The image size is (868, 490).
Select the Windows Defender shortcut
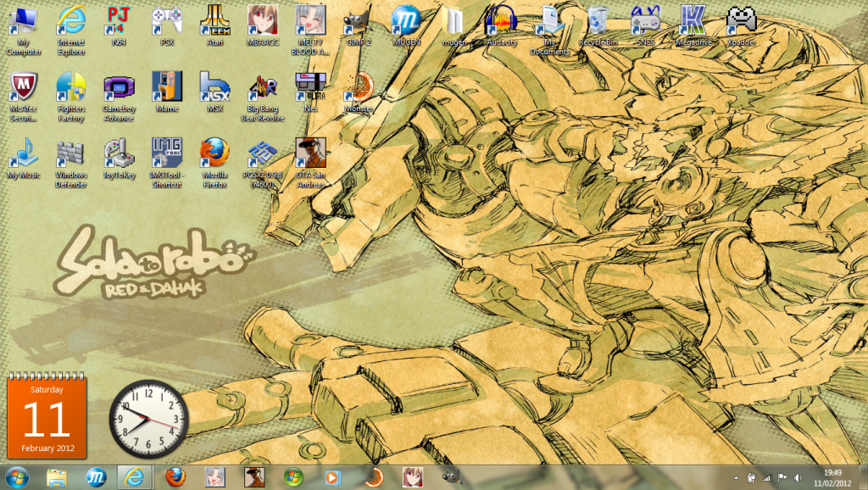point(71,164)
